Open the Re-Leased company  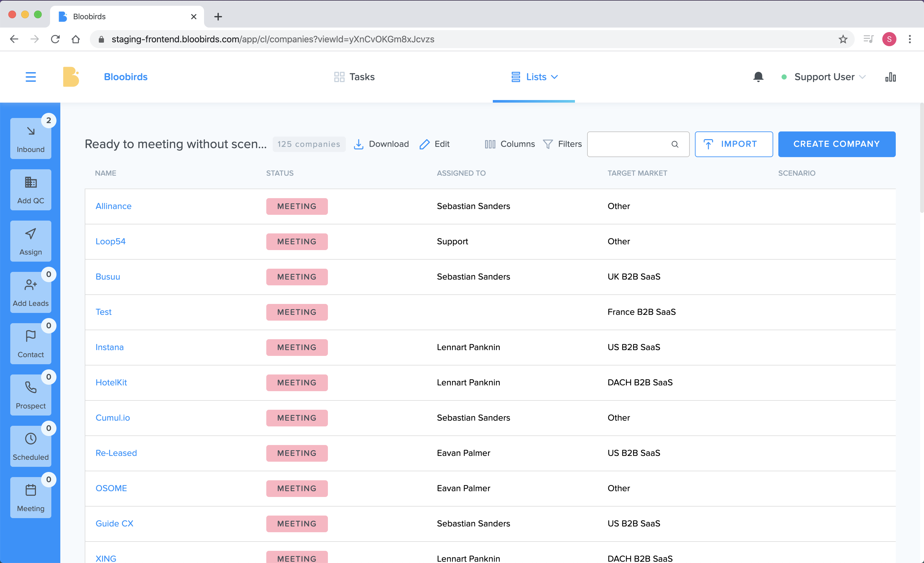tap(116, 453)
